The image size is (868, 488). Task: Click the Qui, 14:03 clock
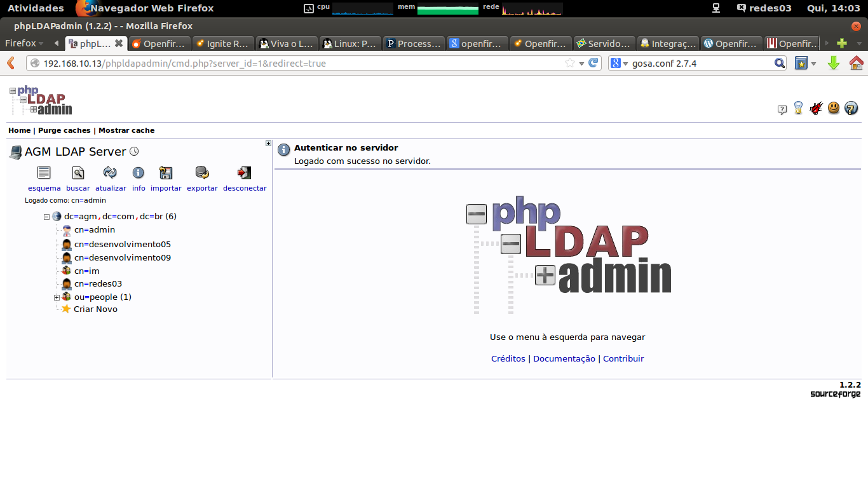[833, 8]
